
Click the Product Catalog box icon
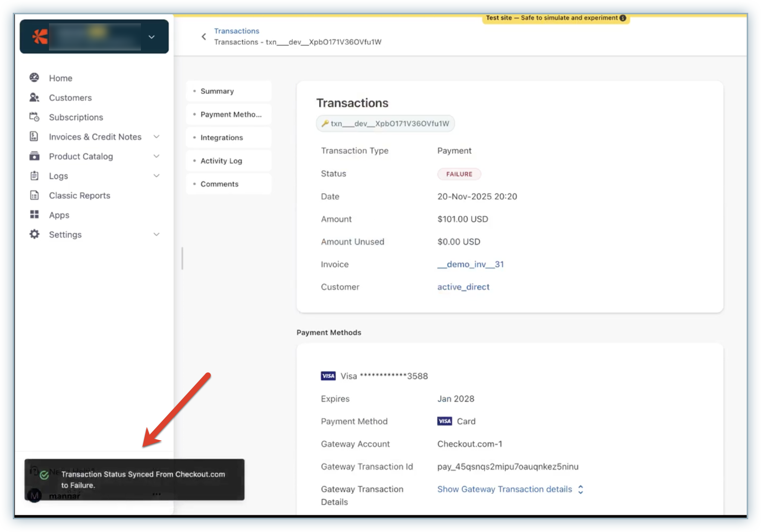point(34,156)
